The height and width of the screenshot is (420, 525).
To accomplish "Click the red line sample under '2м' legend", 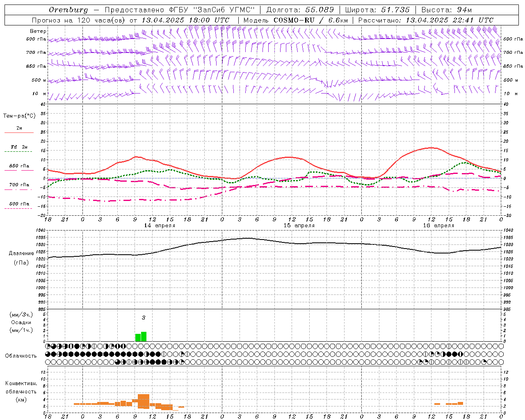I will (19, 133).
